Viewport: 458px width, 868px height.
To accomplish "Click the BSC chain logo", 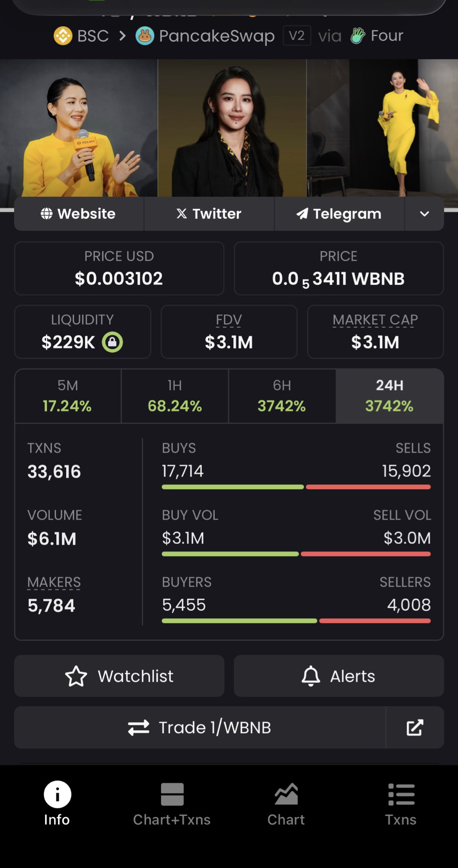I will [63, 36].
